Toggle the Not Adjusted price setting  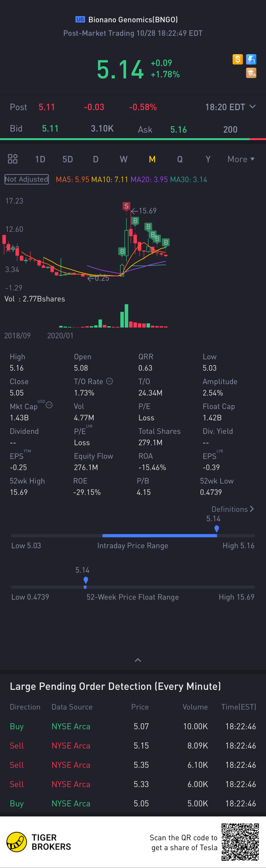(26, 179)
